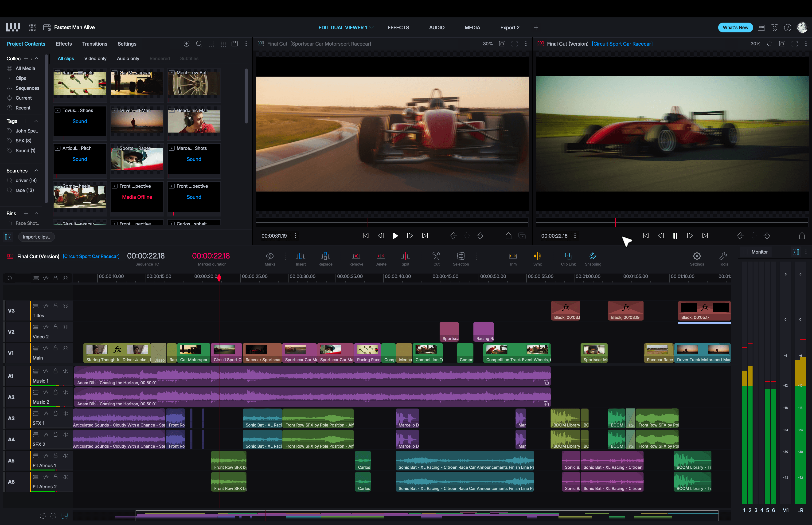The height and width of the screenshot is (525, 812).
Task: Select the Head...nic Man clip thumbnail
Action: 194,123
